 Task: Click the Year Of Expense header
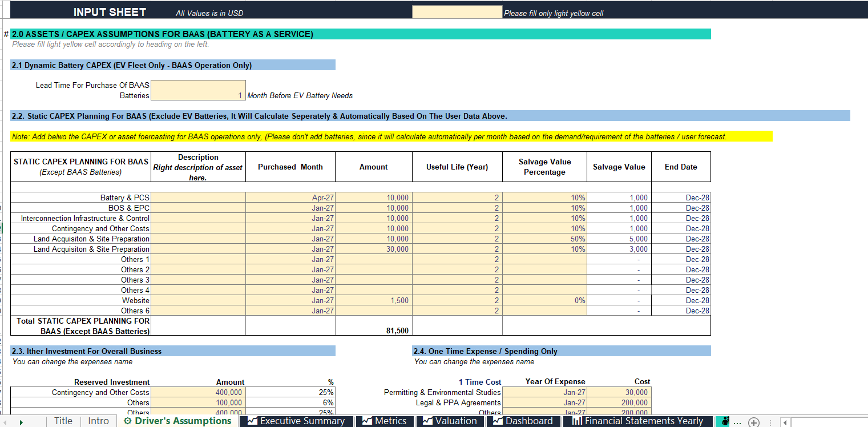[x=555, y=381]
